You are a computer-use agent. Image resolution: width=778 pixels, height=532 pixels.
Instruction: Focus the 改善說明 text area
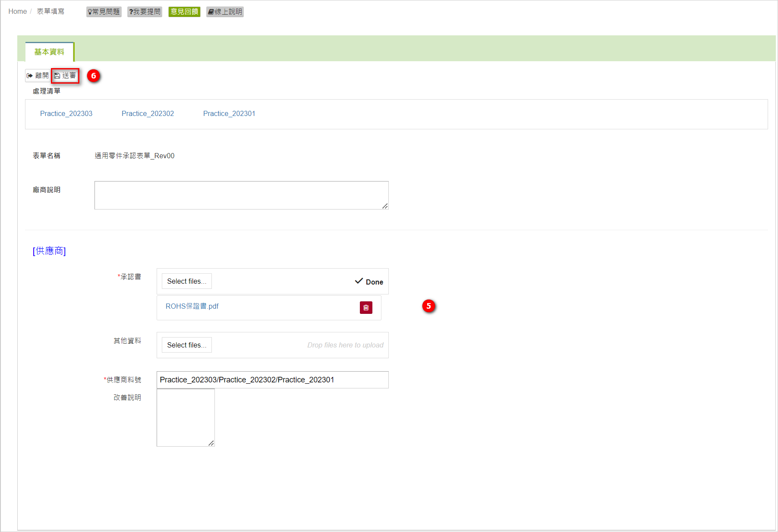click(x=186, y=418)
